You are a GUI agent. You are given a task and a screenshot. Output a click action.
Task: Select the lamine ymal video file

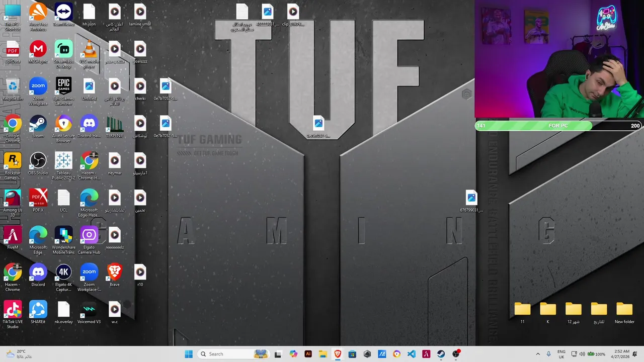coord(140,15)
